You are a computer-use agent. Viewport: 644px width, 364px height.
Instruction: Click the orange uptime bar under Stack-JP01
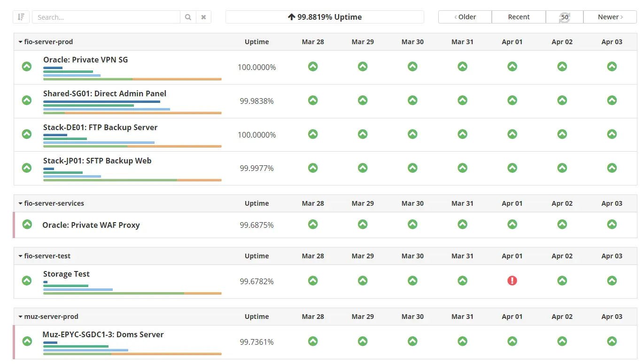click(x=199, y=180)
